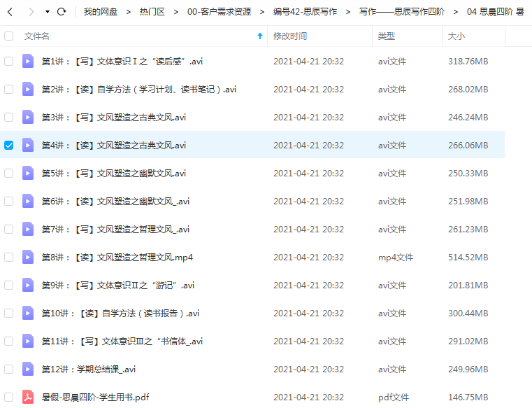Click the red PDF icon of 学生用书
The width and height of the screenshot is (532, 408).
click(x=28, y=397)
